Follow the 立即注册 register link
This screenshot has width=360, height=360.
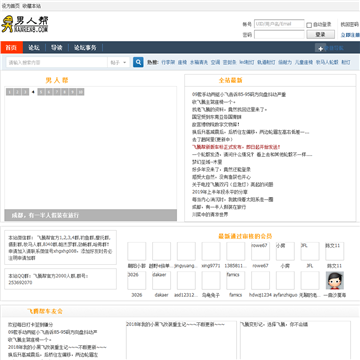tap(350, 35)
